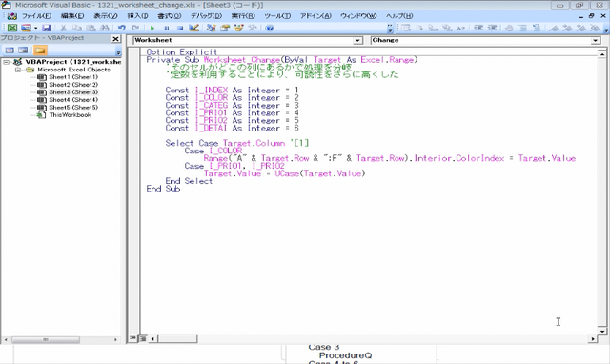
Task: Open the Properties Window icon
Action: click(x=225, y=28)
